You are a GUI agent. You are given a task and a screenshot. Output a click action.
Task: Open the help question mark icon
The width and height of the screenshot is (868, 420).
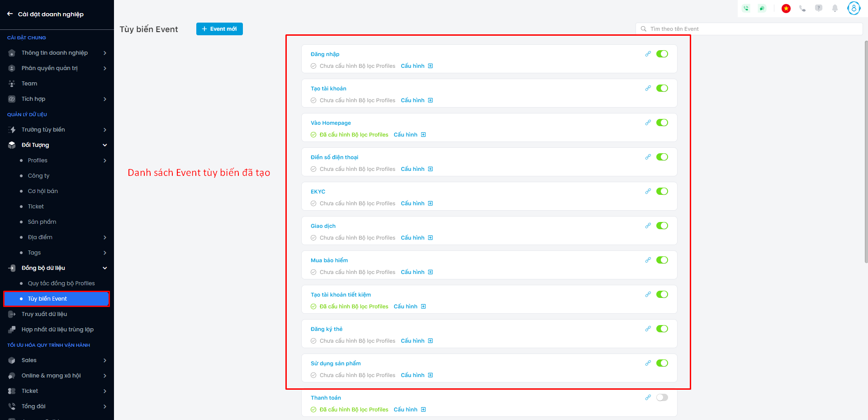pyautogui.click(x=819, y=8)
